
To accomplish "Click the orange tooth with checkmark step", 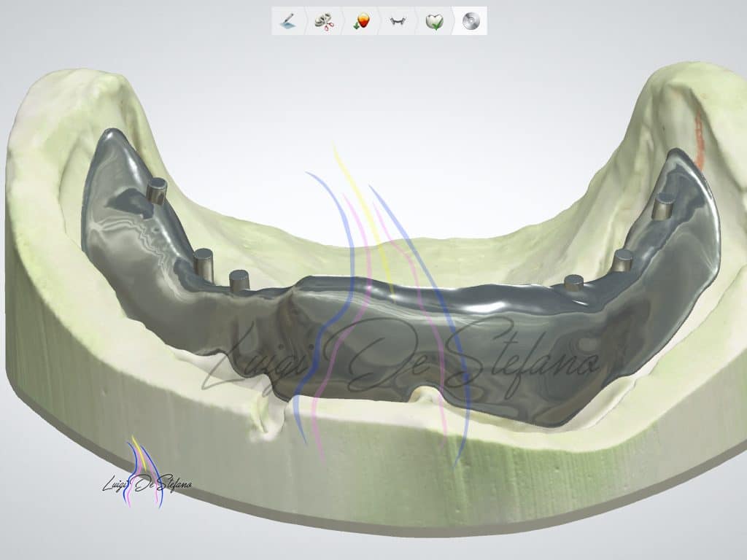I will coord(360,21).
